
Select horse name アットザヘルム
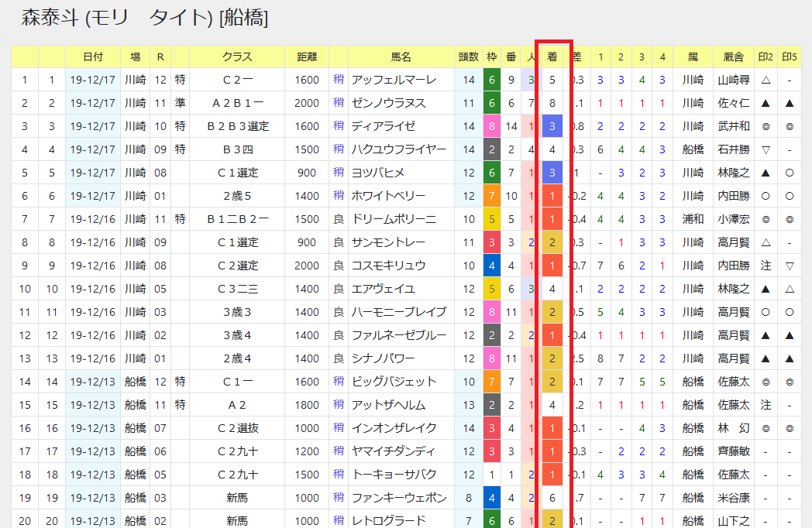click(x=388, y=405)
